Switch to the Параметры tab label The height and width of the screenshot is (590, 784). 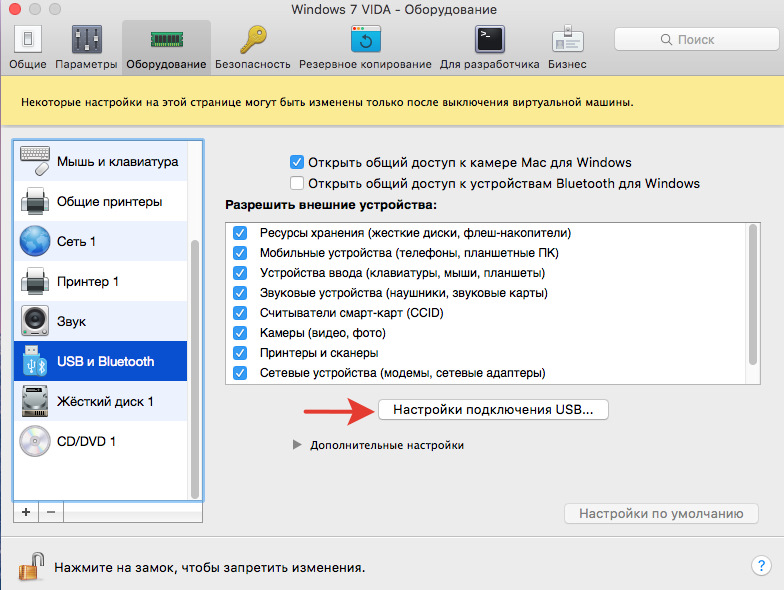click(86, 64)
